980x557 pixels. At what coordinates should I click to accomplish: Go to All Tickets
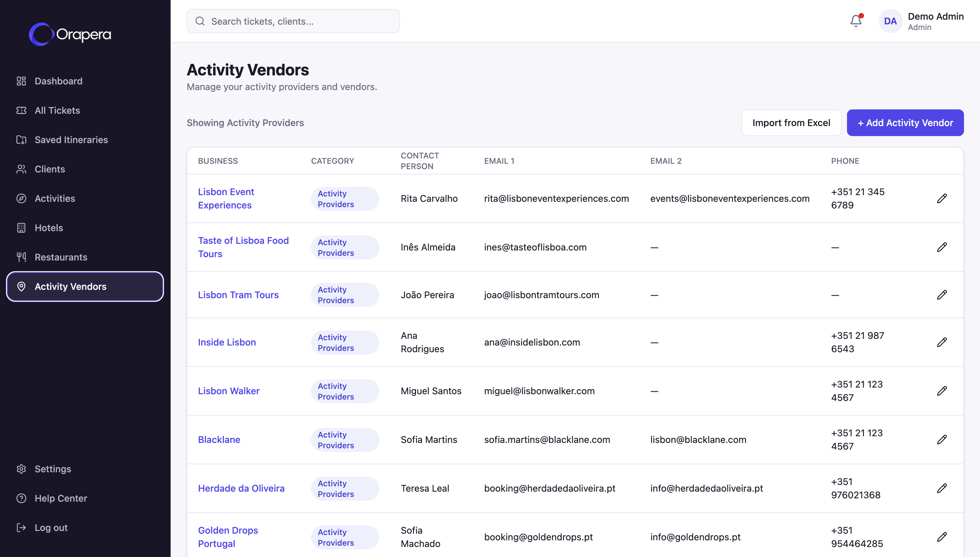pos(85,110)
